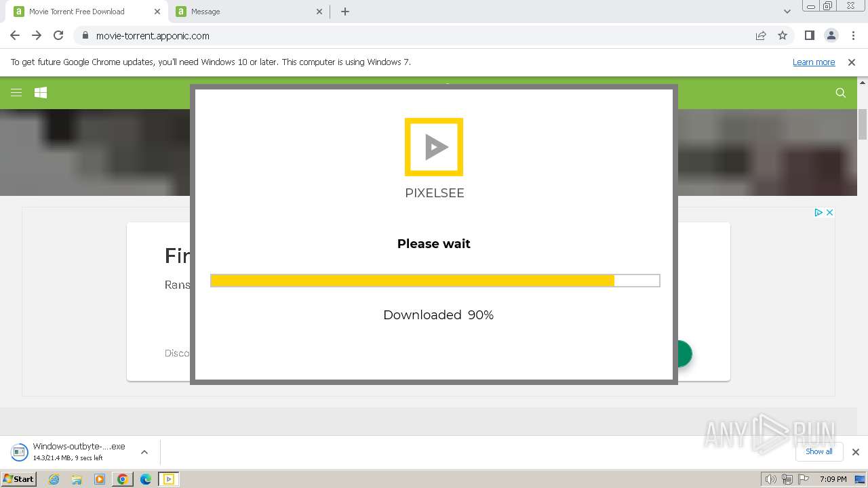Open the Windows Start menu
Viewport: 868px width, 488px height.
coord(19,479)
